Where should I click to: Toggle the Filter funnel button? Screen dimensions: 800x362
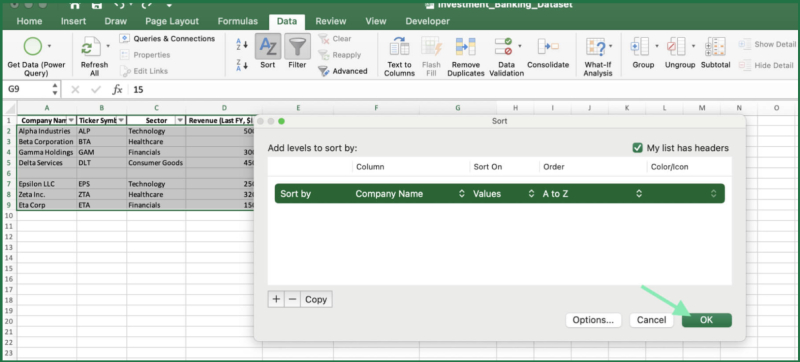point(297,51)
